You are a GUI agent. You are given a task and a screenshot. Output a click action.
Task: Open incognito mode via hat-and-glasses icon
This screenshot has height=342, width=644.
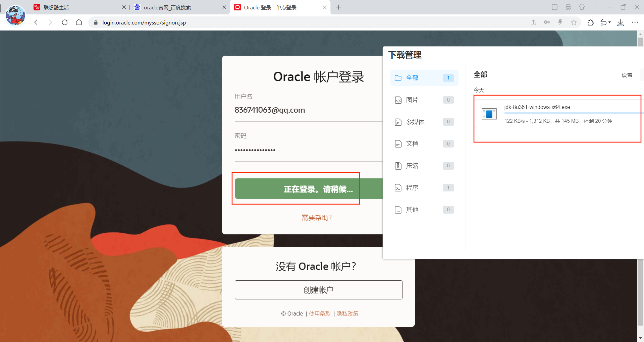(568, 7)
